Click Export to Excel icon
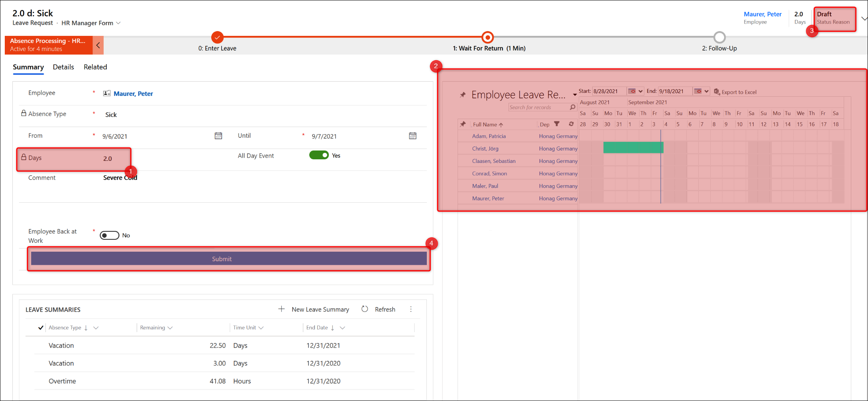Screen dimensions: 868x401 click(717, 92)
